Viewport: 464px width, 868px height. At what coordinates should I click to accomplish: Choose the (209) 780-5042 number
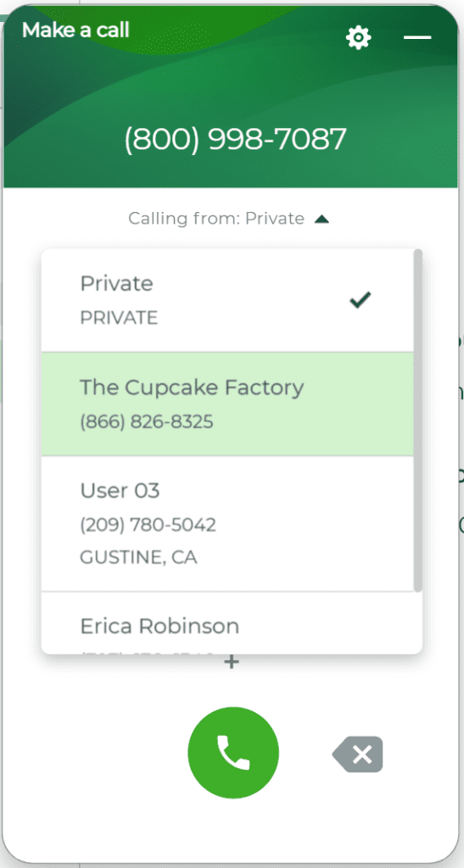click(x=148, y=524)
